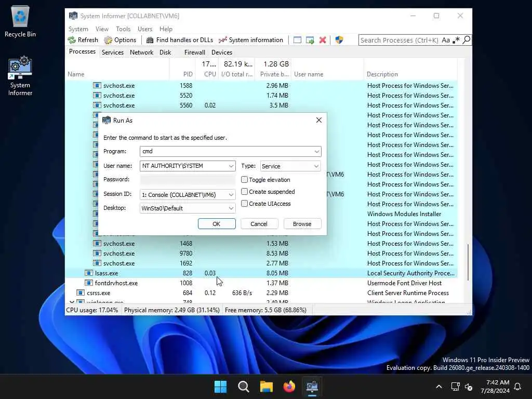Click OK in Run As dialog

point(217,224)
